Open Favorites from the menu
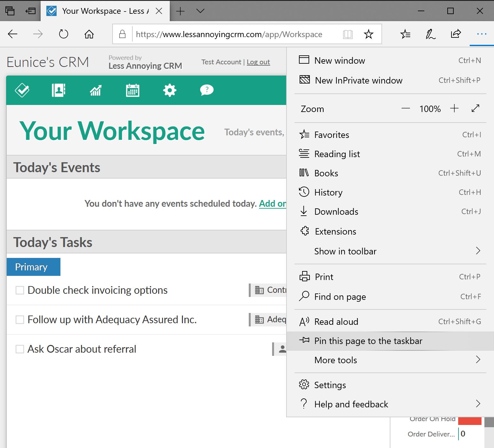This screenshot has width=494, height=448. [390, 135]
